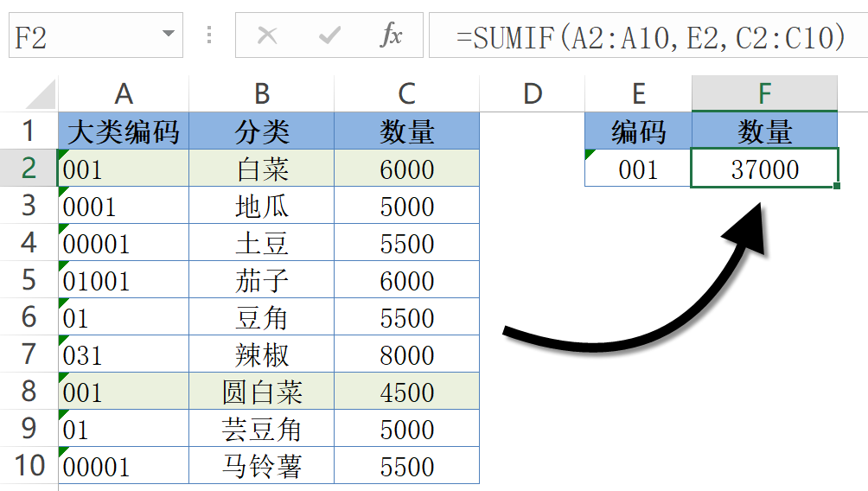Click cell 辣椒
The height and width of the screenshot is (491, 868).
(x=262, y=354)
